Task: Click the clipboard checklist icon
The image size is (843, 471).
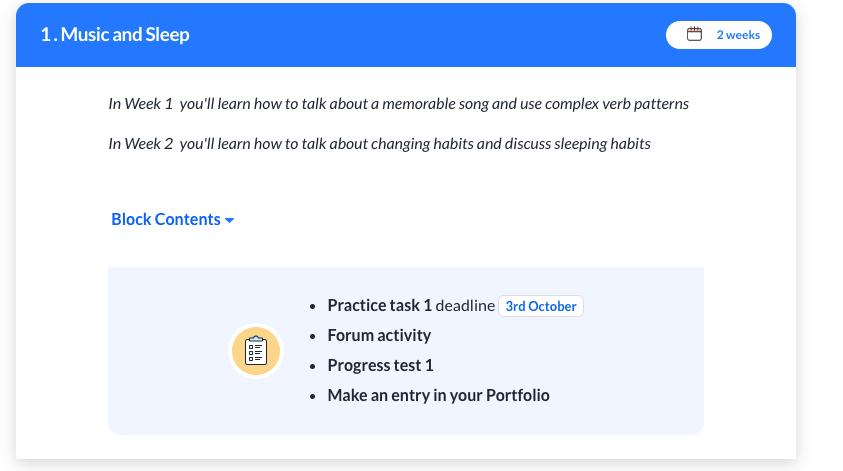Action: click(x=256, y=351)
